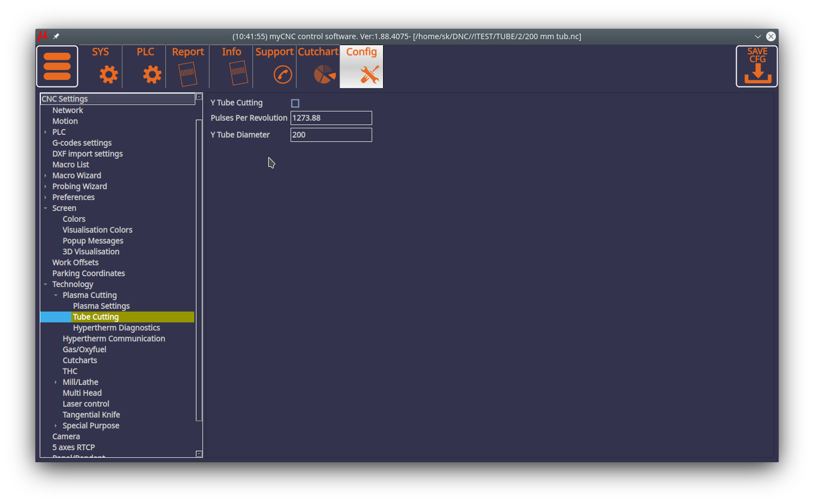The height and width of the screenshot is (504, 814).
Task: Collapse the Screen tree node
Action: click(46, 208)
